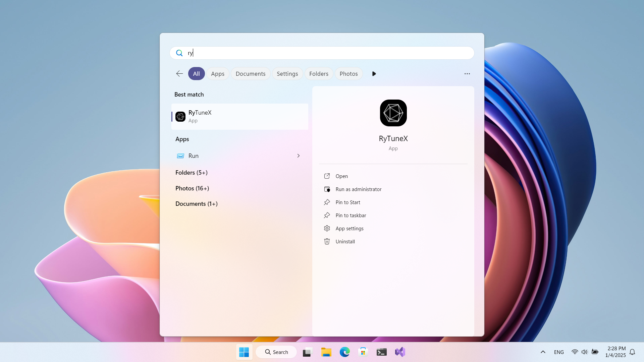Expand Photos (16+) results
Image resolution: width=644 pixels, height=362 pixels.
(192, 188)
